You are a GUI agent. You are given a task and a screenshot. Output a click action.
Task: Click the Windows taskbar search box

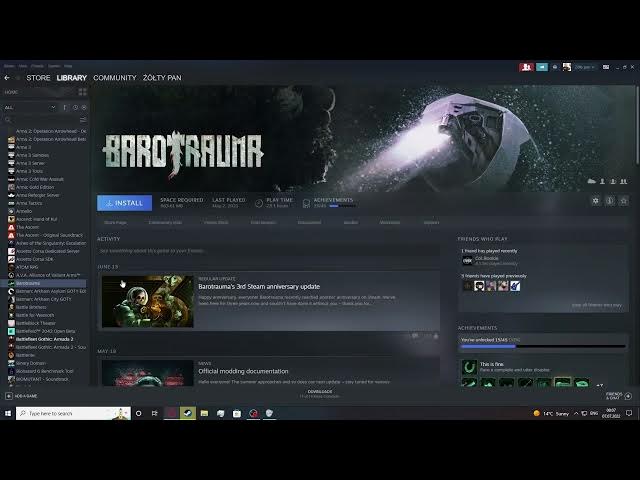click(x=73, y=413)
